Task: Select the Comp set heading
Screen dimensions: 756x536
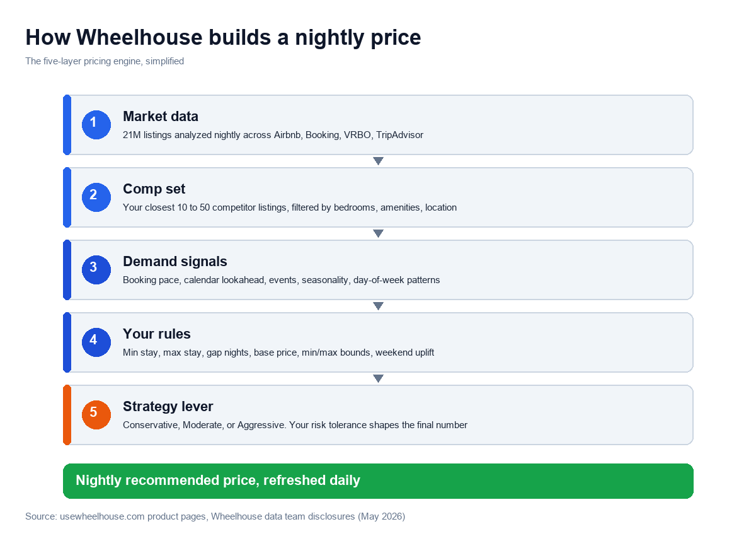Action: pos(154,189)
